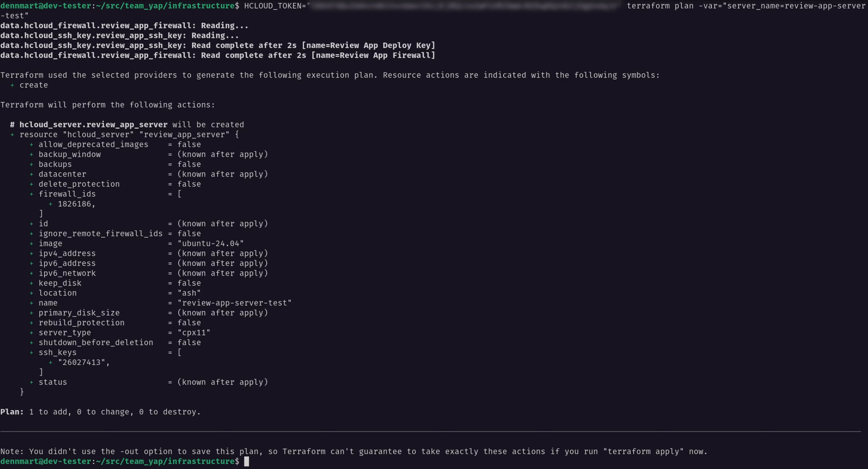This screenshot has height=469, width=868.
Task: Click the 'shutdown_before_deletion' attribute
Action: (x=96, y=343)
